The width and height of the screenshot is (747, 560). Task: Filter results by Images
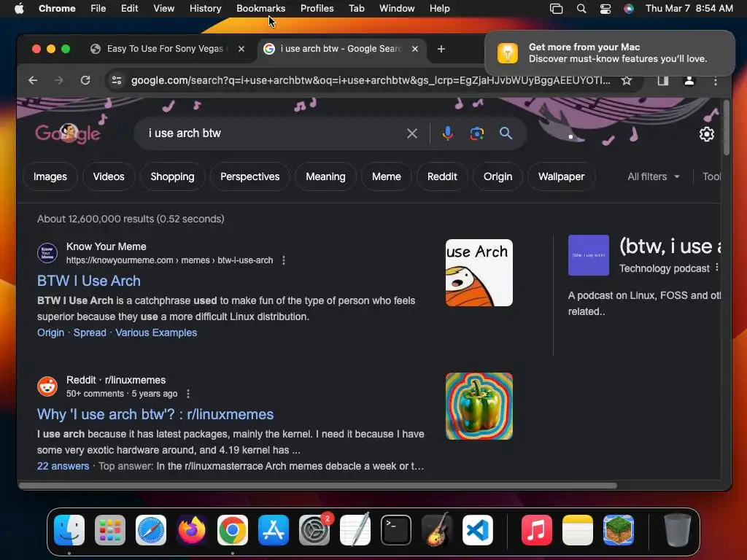50,176
